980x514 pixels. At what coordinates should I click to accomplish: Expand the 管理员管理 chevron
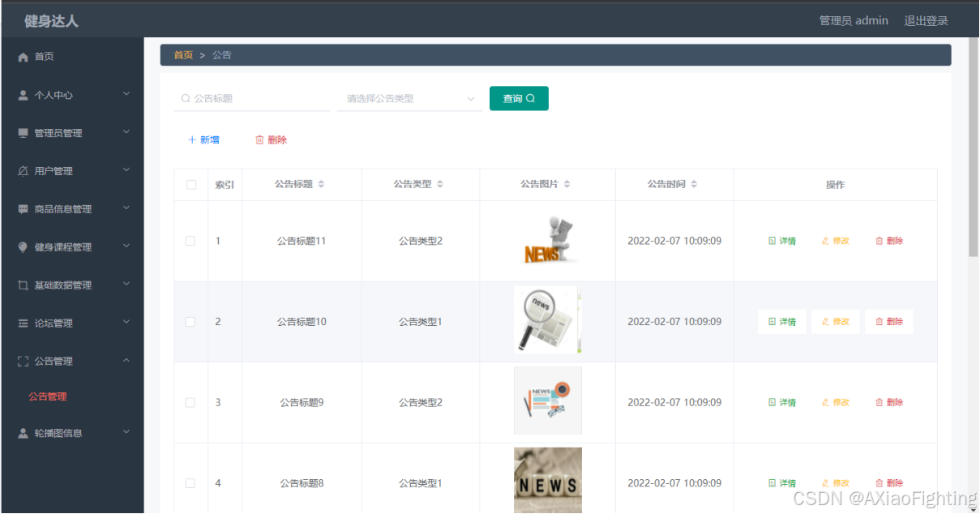click(x=126, y=132)
